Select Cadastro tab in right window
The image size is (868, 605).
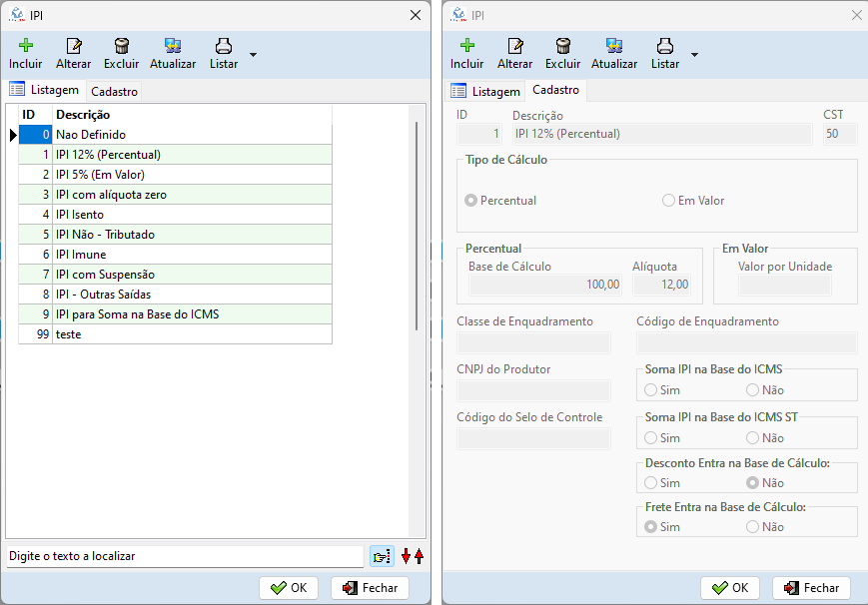(x=555, y=90)
